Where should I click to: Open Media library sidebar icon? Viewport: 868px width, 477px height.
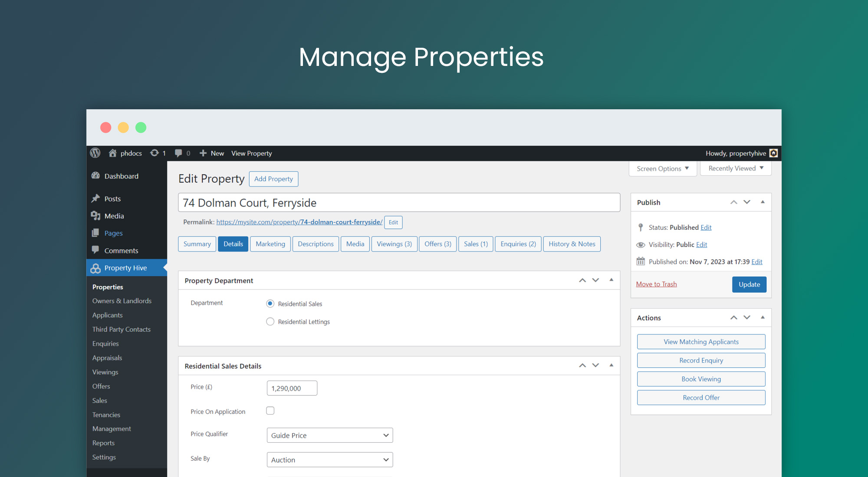click(x=96, y=216)
